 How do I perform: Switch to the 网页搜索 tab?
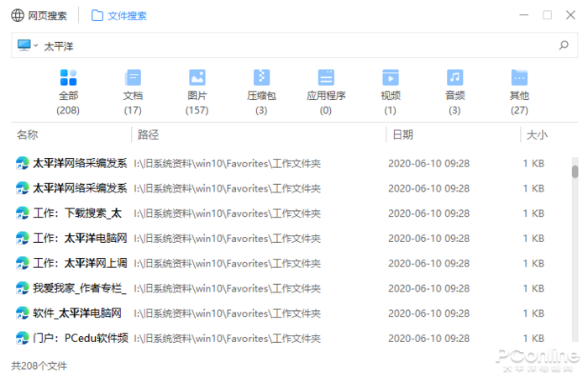(39, 15)
